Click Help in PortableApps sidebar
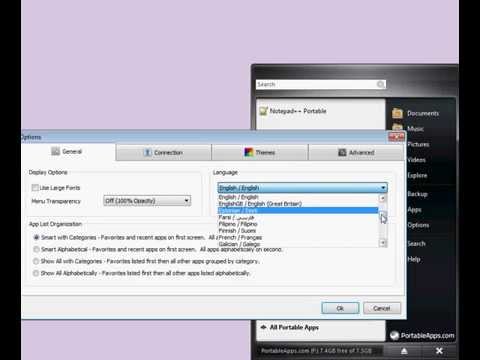The width and height of the screenshot is (480, 360). pyautogui.click(x=414, y=259)
